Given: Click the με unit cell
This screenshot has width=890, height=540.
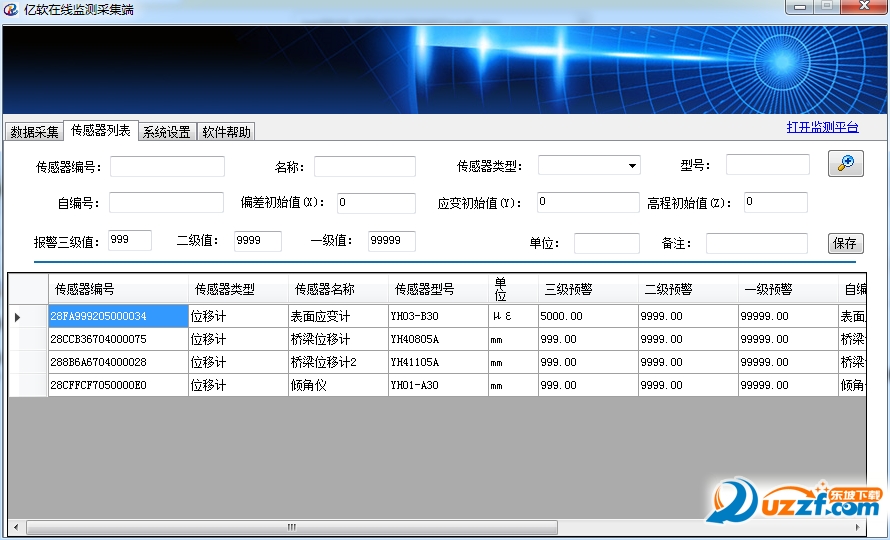Looking at the screenshot, I should point(513,316).
